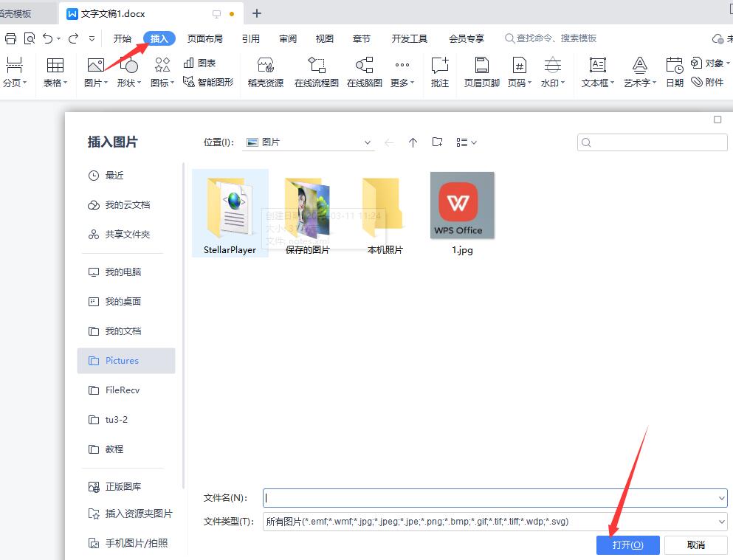The height and width of the screenshot is (560, 733).
Task: Insert the date using the 日期 icon
Action: coord(674,72)
